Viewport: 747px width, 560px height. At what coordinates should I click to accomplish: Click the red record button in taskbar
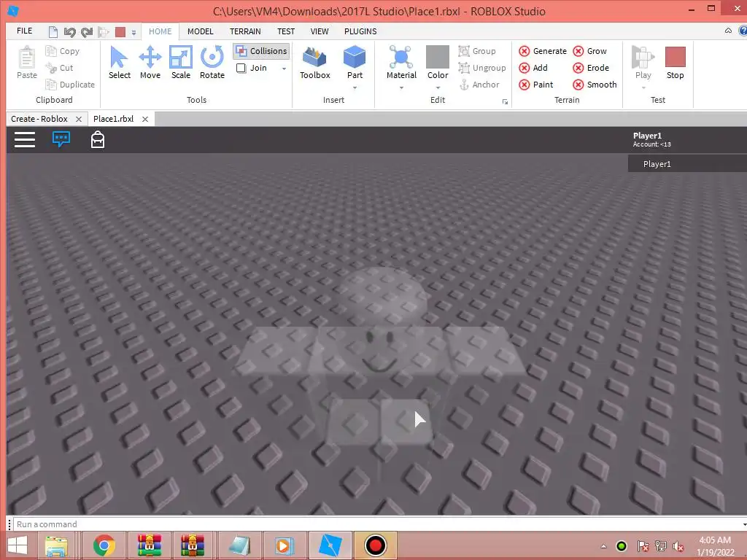tap(376, 545)
